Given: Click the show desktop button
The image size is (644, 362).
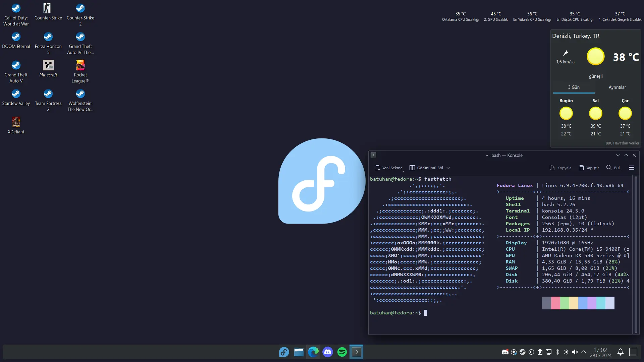Looking at the screenshot, I should [x=633, y=352].
